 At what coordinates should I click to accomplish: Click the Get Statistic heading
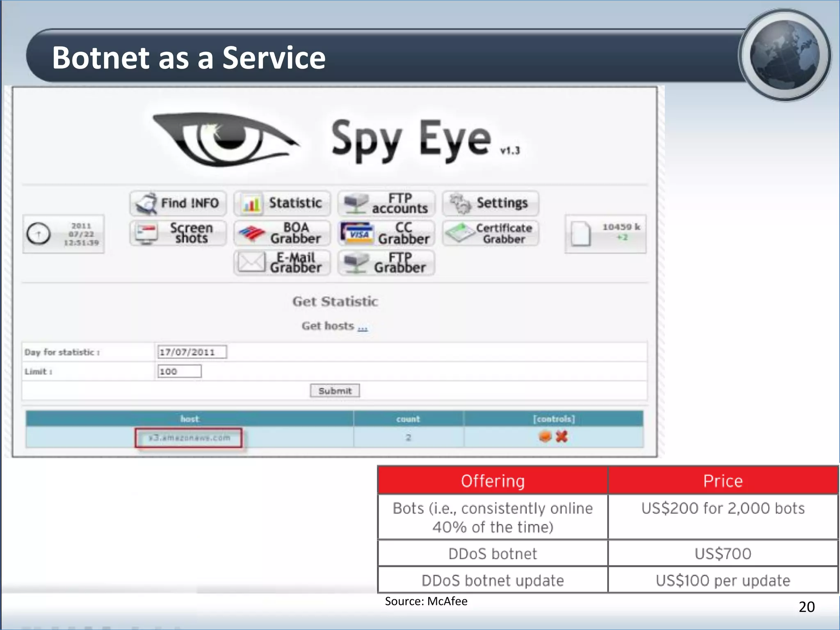tap(335, 301)
